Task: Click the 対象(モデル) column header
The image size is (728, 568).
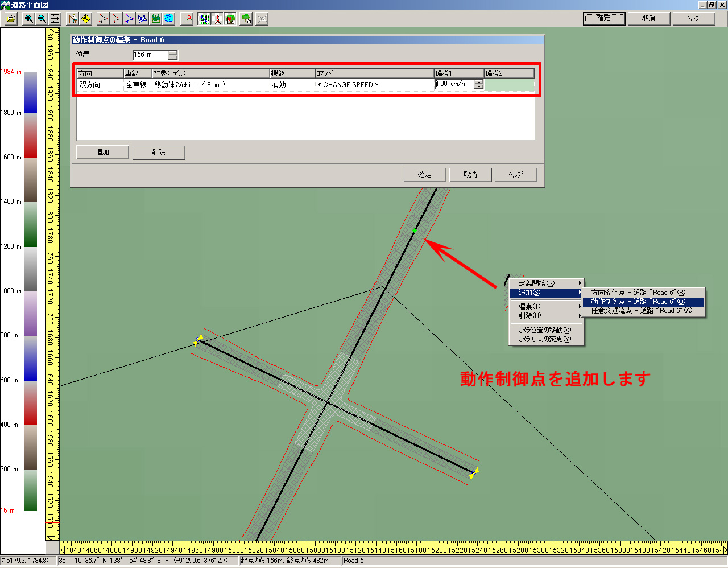Action: click(210, 73)
